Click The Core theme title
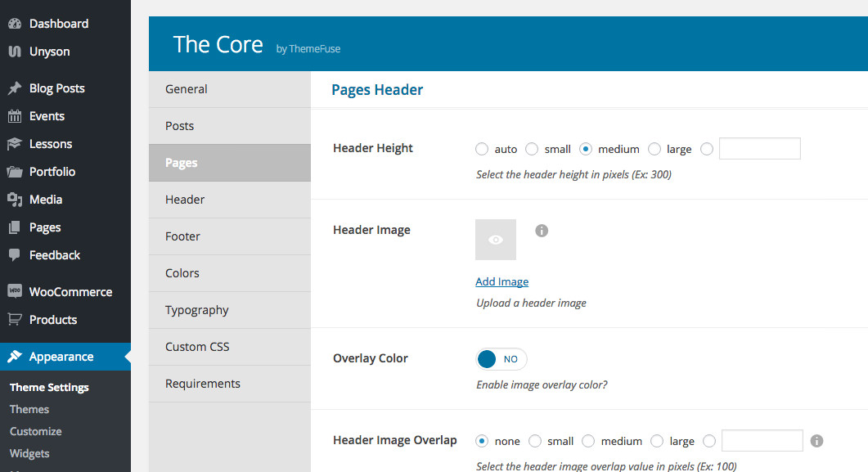This screenshot has width=868, height=472. tap(218, 44)
